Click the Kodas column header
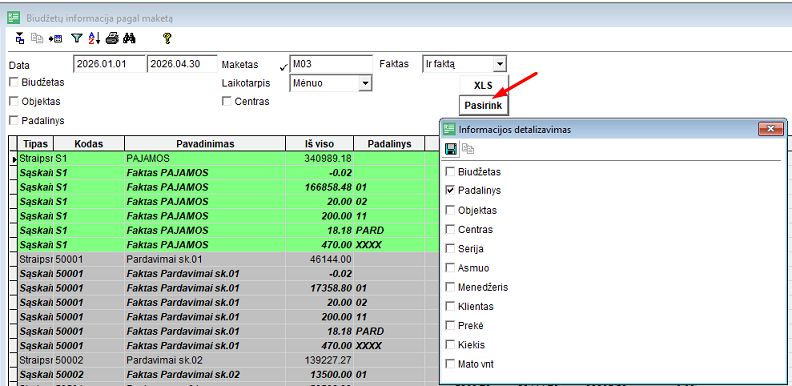 click(x=89, y=143)
